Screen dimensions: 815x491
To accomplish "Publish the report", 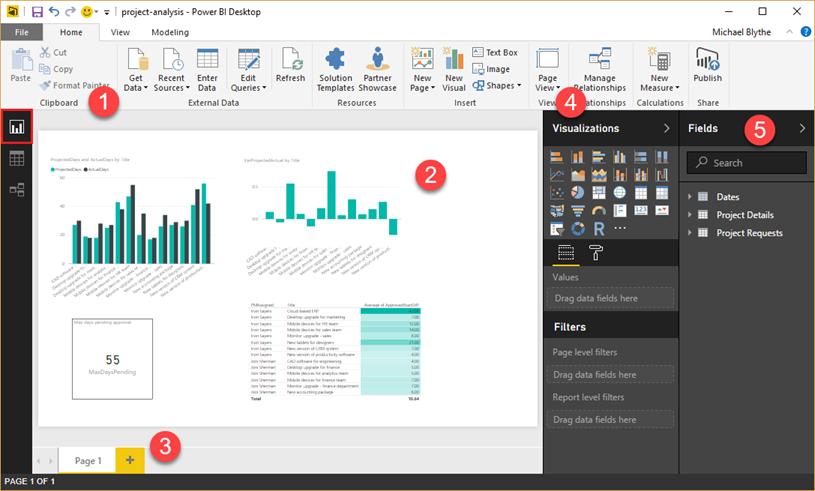I will pos(707,65).
